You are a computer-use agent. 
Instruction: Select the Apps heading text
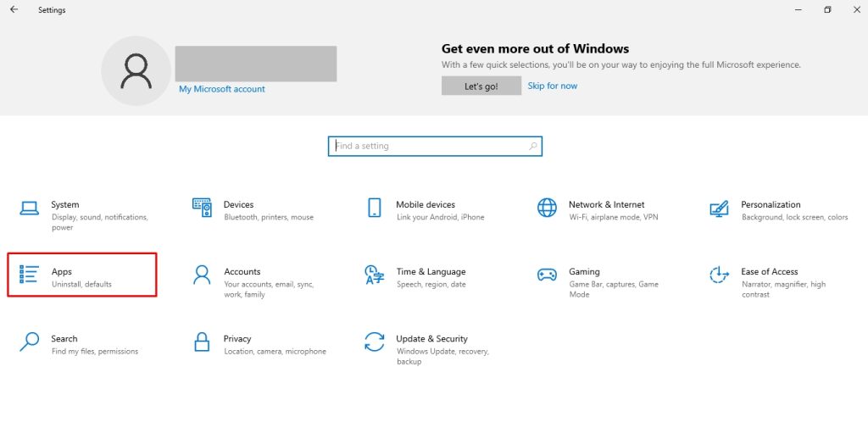pyautogui.click(x=61, y=272)
